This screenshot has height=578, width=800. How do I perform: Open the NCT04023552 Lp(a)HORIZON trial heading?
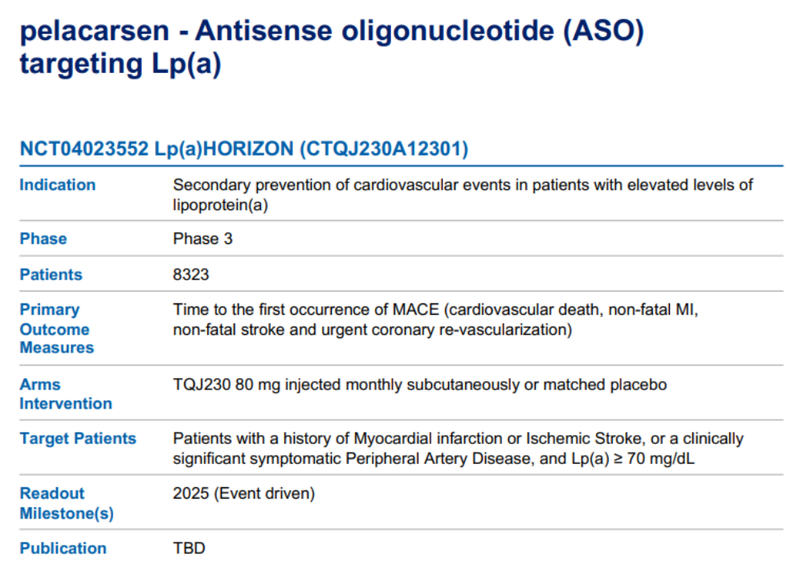[244, 149]
